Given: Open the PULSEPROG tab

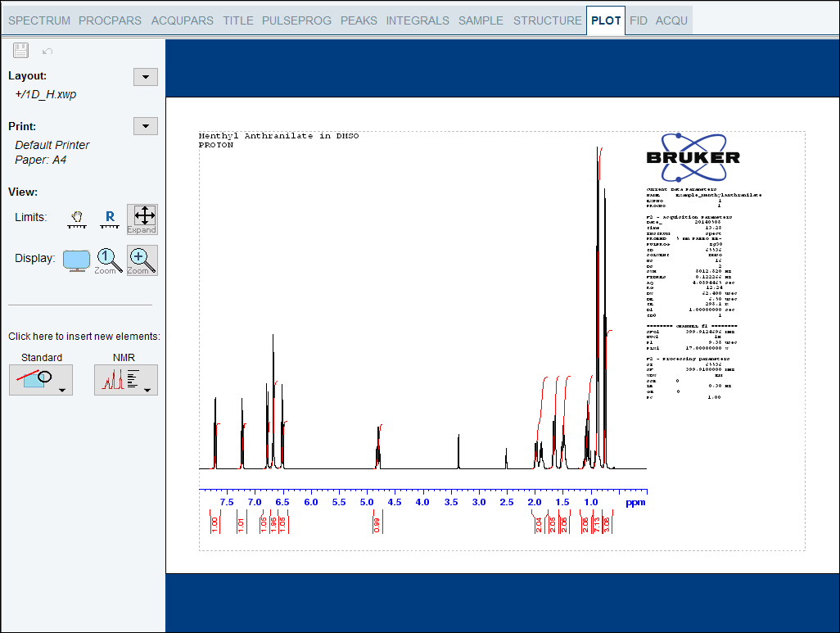Looking at the screenshot, I should click(296, 20).
